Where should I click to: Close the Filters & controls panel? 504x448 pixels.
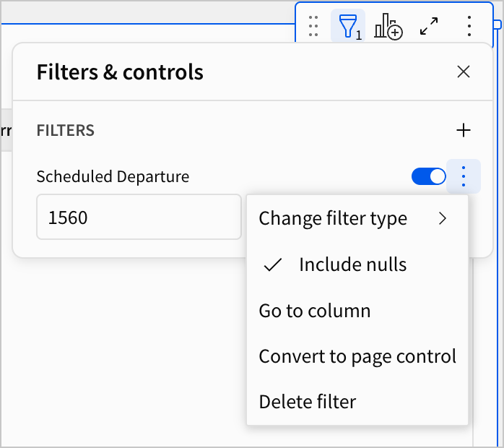(464, 72)
